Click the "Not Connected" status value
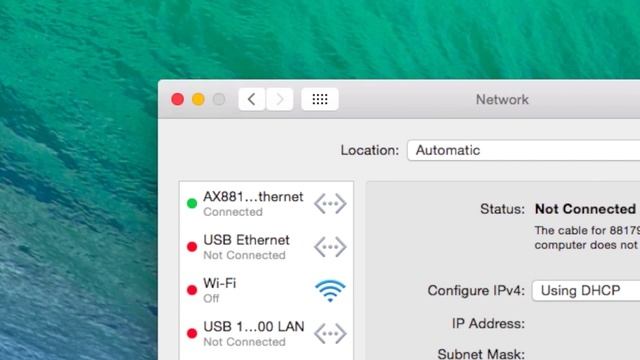Viewport: 640px width, 360px height. (585, 209)
